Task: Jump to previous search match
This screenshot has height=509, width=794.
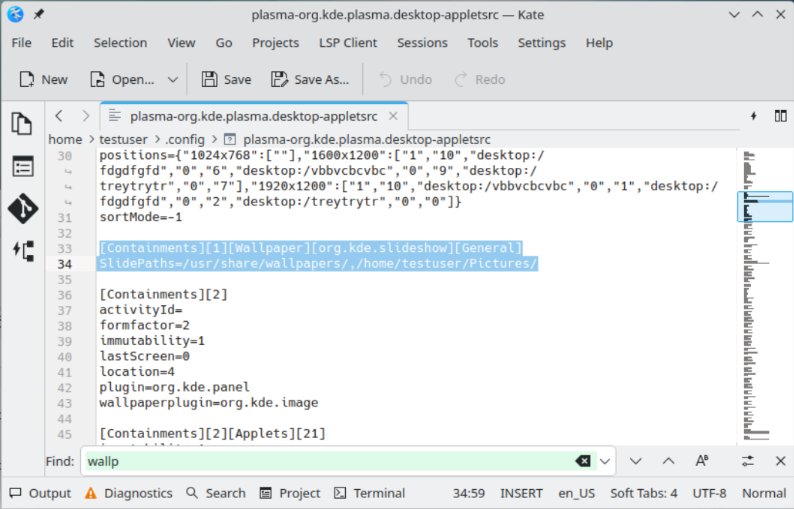Action: pos(668,461)
